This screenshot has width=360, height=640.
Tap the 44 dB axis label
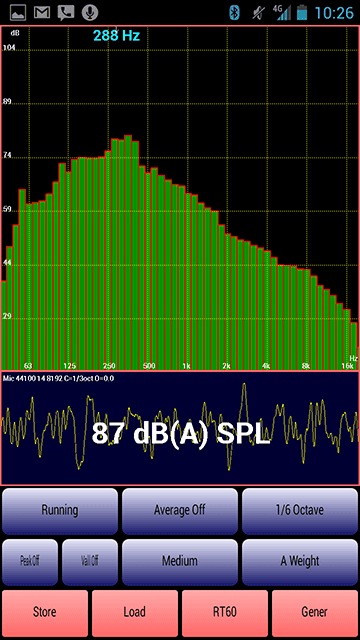(7, 263)
